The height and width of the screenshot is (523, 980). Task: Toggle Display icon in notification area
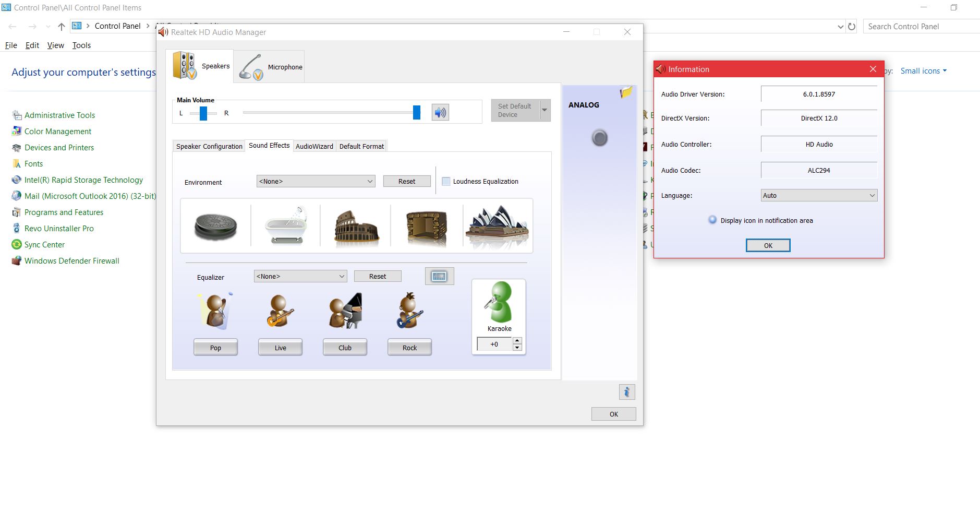point(712,220)
